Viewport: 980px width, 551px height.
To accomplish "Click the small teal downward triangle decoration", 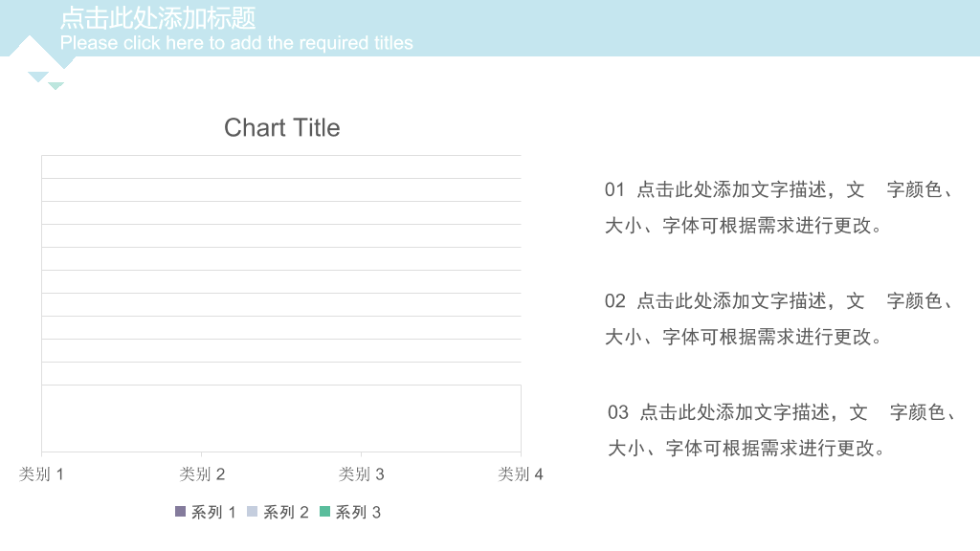I will pos(56,86).
